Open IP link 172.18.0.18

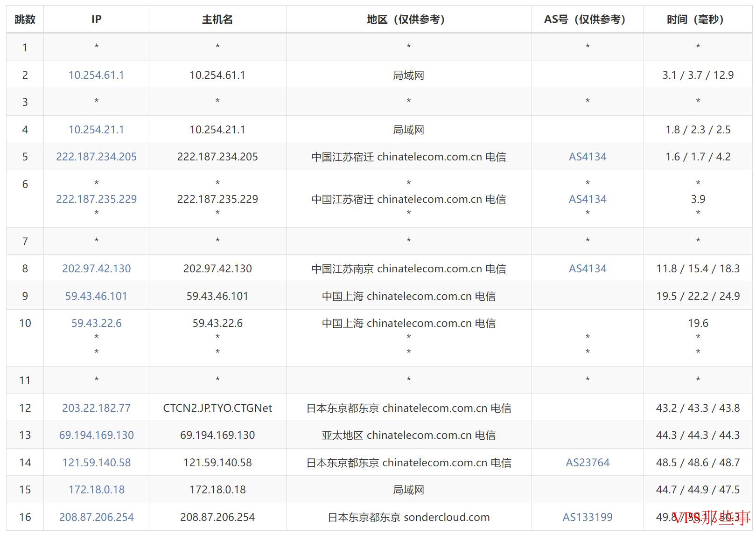(96, 490)
